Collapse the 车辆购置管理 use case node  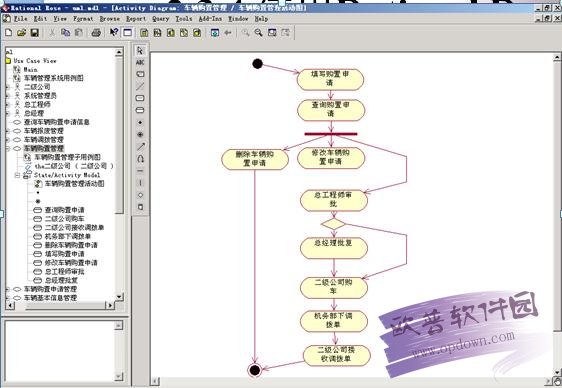click(8, 148)
